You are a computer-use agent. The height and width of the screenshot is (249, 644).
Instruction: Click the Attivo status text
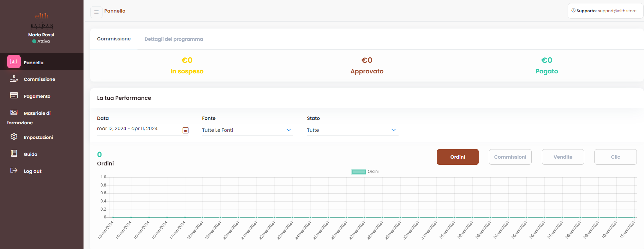44,41
